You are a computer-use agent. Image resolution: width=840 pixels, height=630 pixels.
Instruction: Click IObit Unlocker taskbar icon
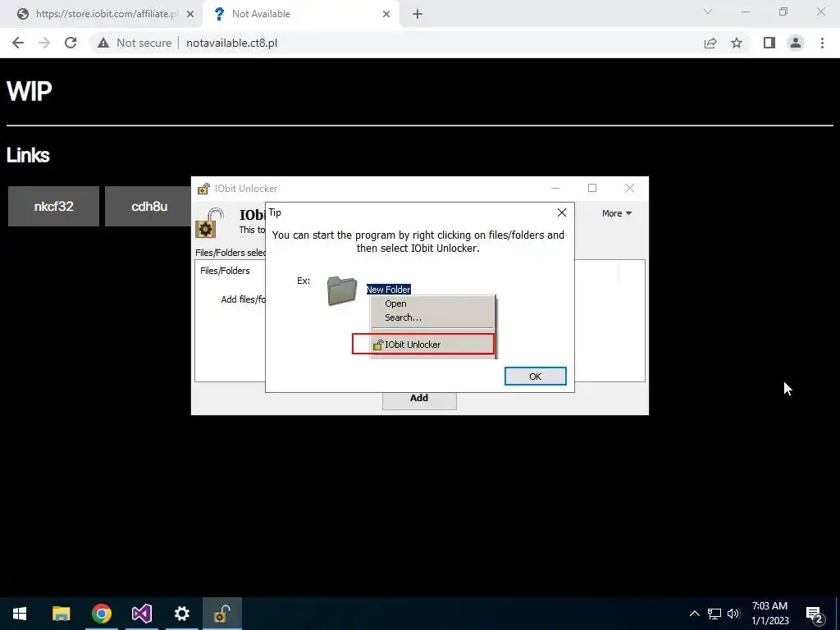(221, 614)
